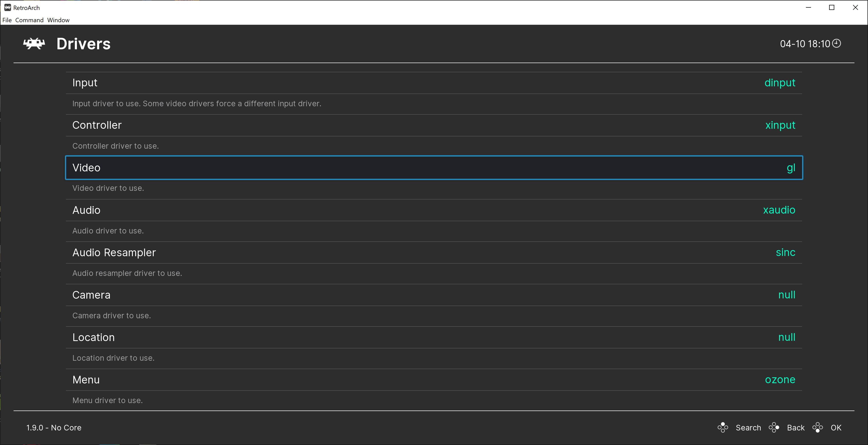The width and height of the screenshot is (868, 445).
Task: Click 'Location driver to use.' description
Action: 113,358
